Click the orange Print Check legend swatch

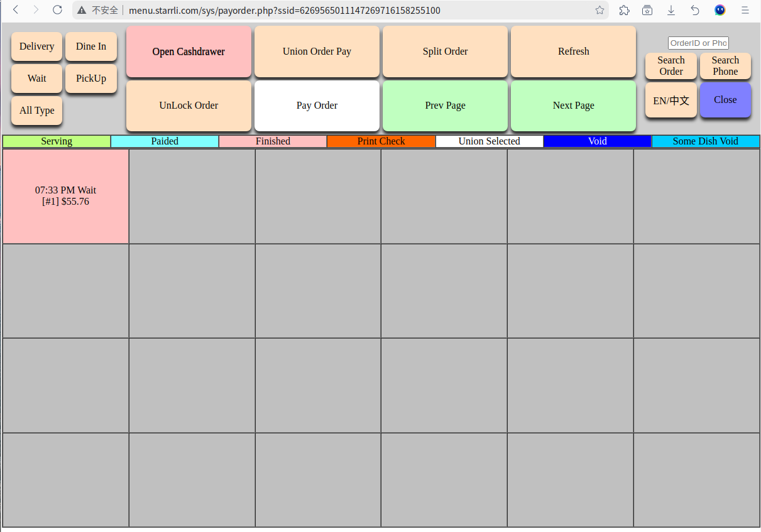tap(381, 141)
